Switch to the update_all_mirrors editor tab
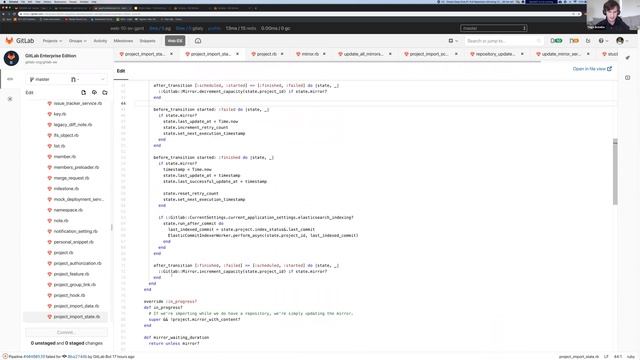This screenshot has height=360, width=640. (363, 54)
